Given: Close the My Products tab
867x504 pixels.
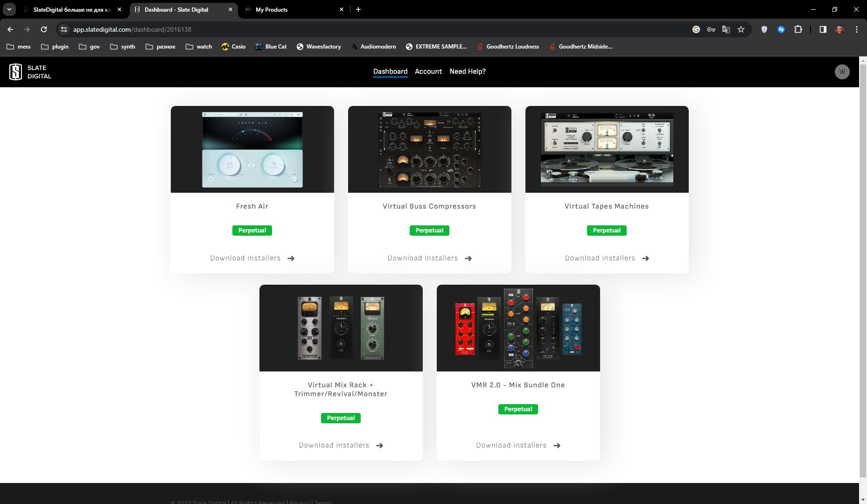Looking at the screenshot, I should tap(342, 9).
